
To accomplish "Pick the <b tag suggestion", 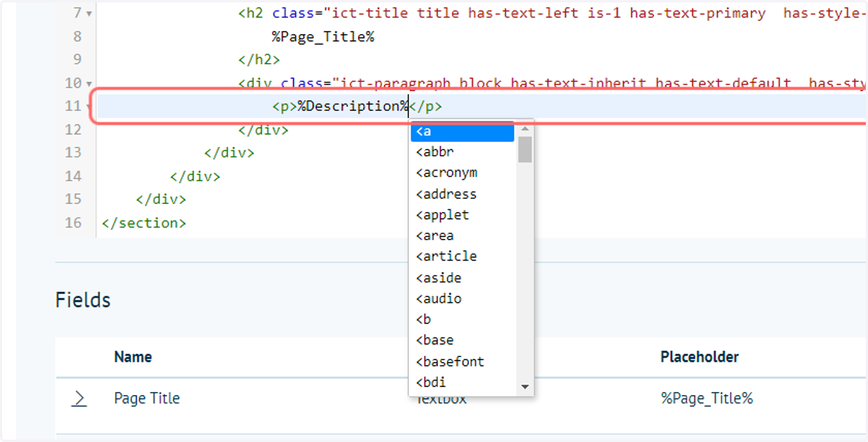I will [462, 319].
